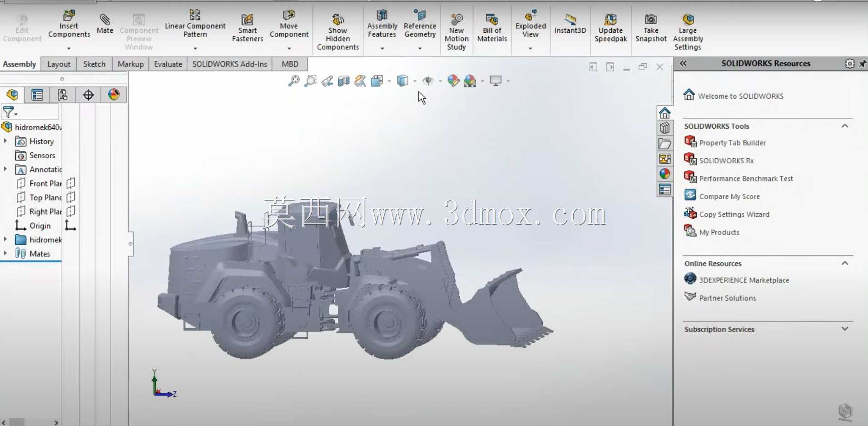Open Property Tab Builder
This screenshot has width=868, height=426.
pos(732,143)
